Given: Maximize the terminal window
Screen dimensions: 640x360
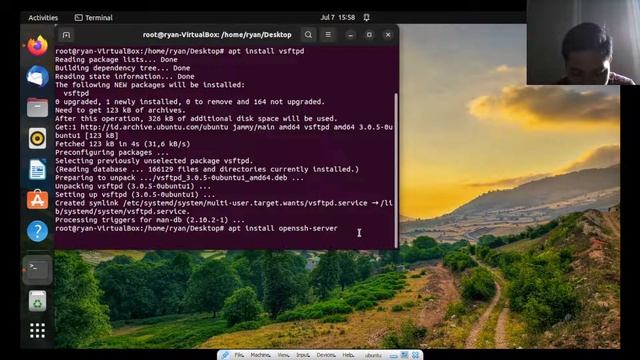Looking at the screenshot, I should (369, 35).
